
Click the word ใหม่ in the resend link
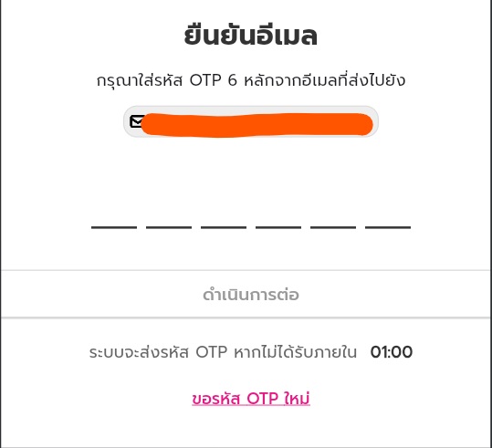click(297, 399)
